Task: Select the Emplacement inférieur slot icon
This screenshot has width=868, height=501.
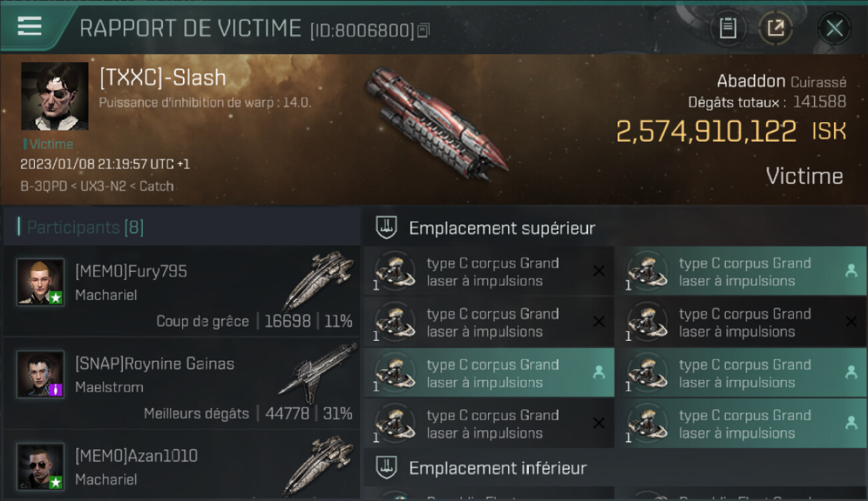Action: point(387,468)
